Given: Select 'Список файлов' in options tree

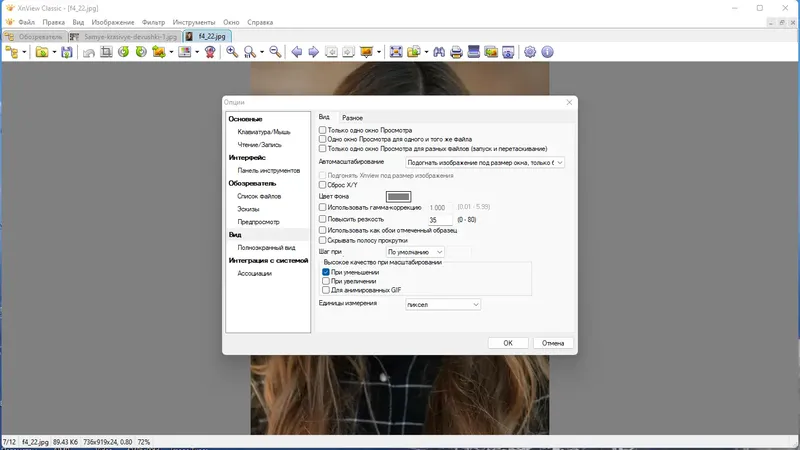Looking at the screenshot, I should coord(259,196).
